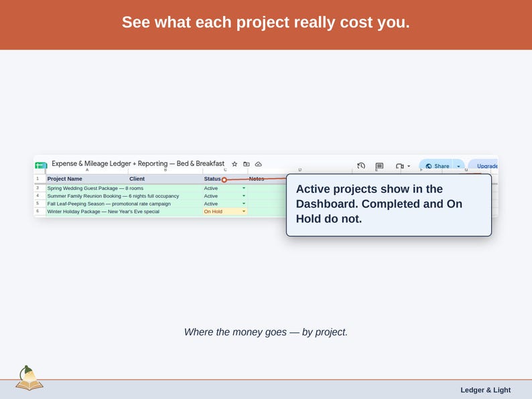Click the Ledger & Light lamp logo
Viewport: 532px width, 399px height.
(x=29, y=378)
